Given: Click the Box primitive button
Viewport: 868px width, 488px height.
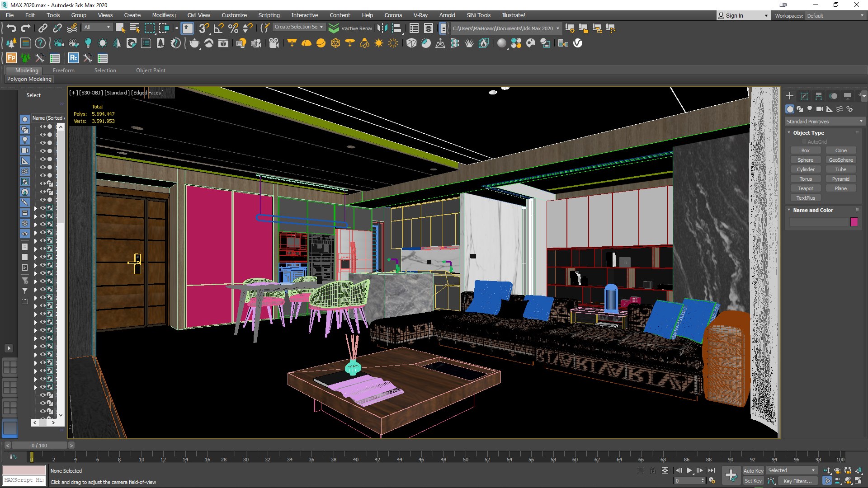Looking at the screenshot, I should [805, 150].
